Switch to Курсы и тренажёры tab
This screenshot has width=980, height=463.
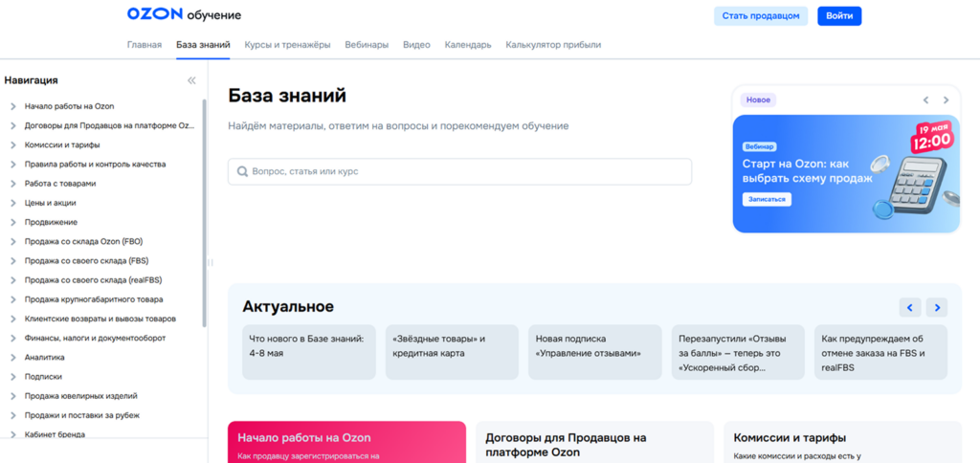tap(287, 45)
